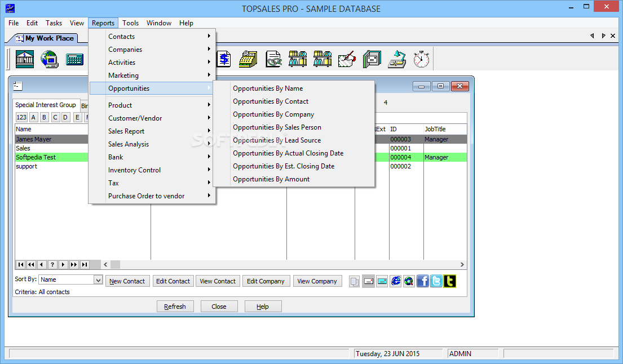Click the globe and computer toolbar icon
The height and width of the screenshot is (364, 623).
tap(49, 59)
